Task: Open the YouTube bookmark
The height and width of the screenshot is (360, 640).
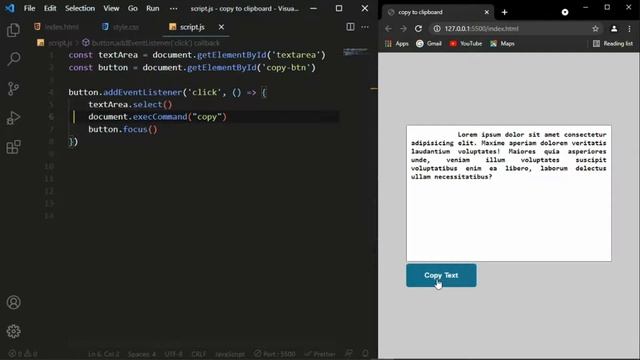Action: click(x=465, y=44)
